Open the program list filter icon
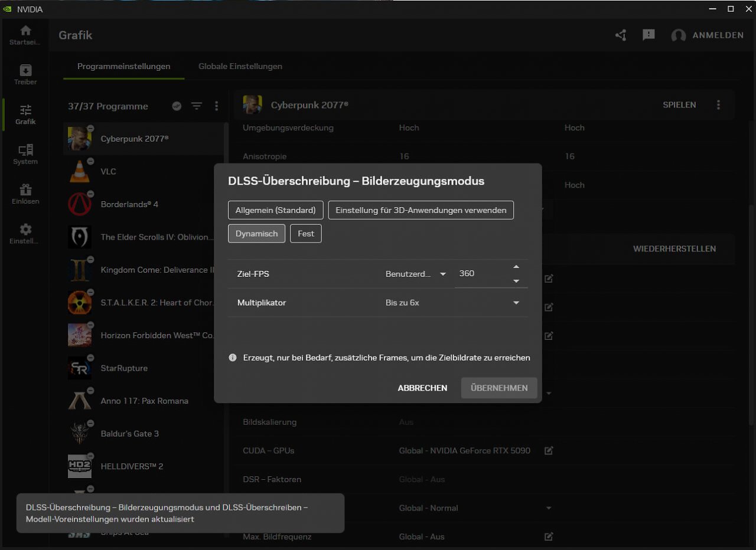Screen dimensions: 756x550 (x=197, y=106)
